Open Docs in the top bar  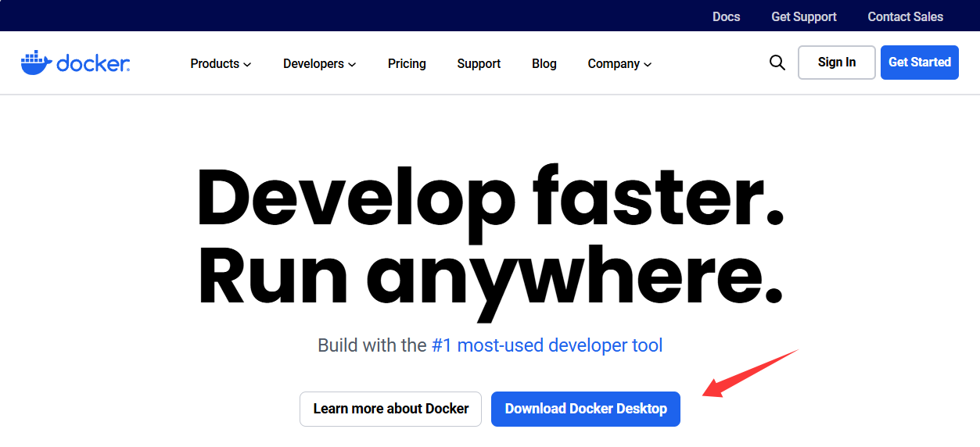tap(726, 16)
